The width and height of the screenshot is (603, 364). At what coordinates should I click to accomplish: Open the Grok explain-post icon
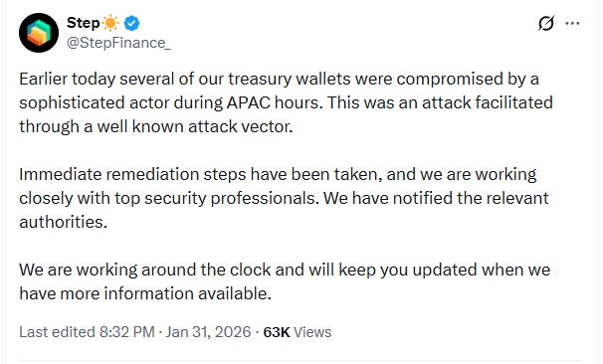coord(546,24)
